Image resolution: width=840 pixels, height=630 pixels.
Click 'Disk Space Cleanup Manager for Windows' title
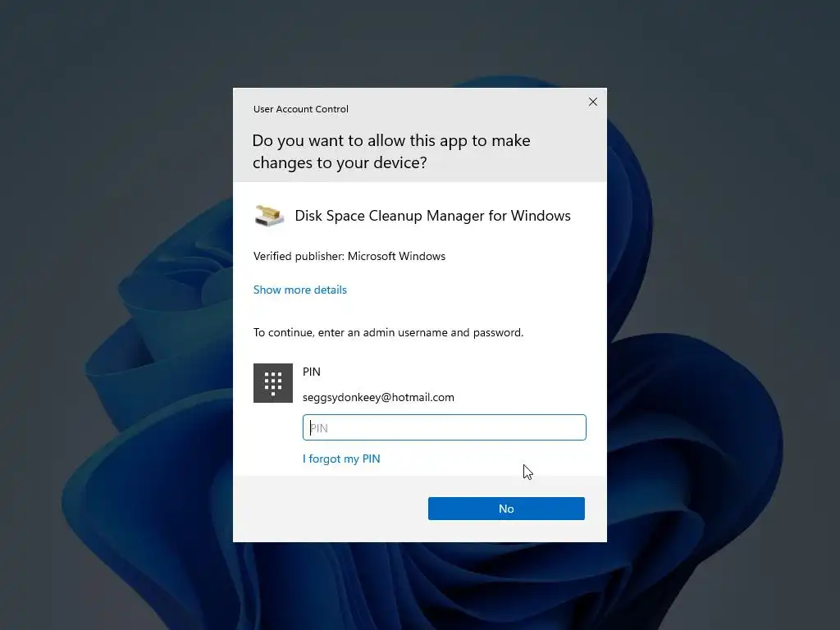coord(433,216)
